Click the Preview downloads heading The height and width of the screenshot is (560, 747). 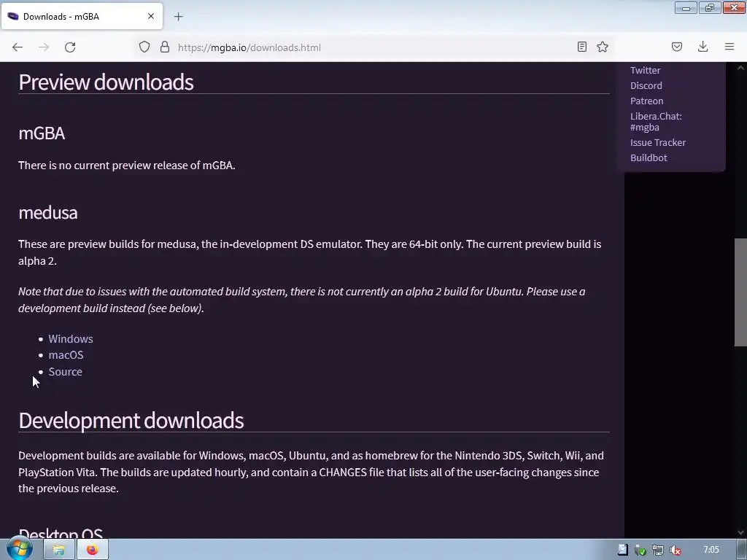(x=106, y=82)
